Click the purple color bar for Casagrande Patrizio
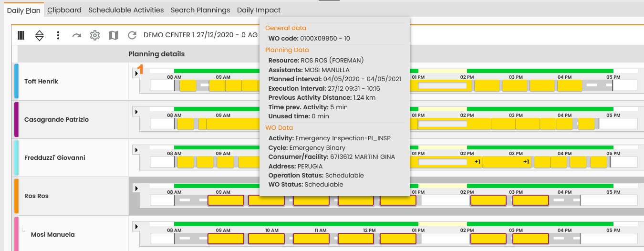 [x=16, y=119]
